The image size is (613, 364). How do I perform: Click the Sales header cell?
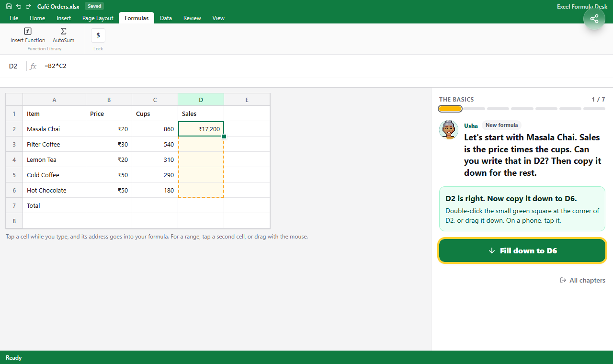click(201, 114)
